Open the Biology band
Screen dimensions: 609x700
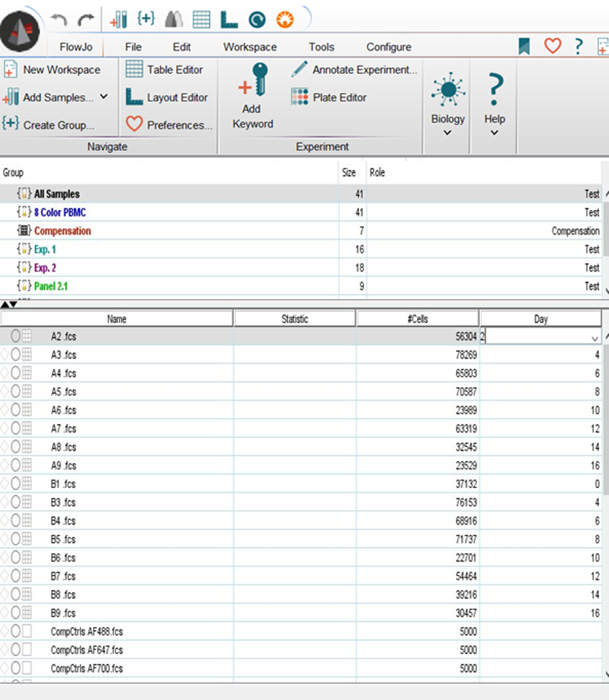[x=448, y=106]
